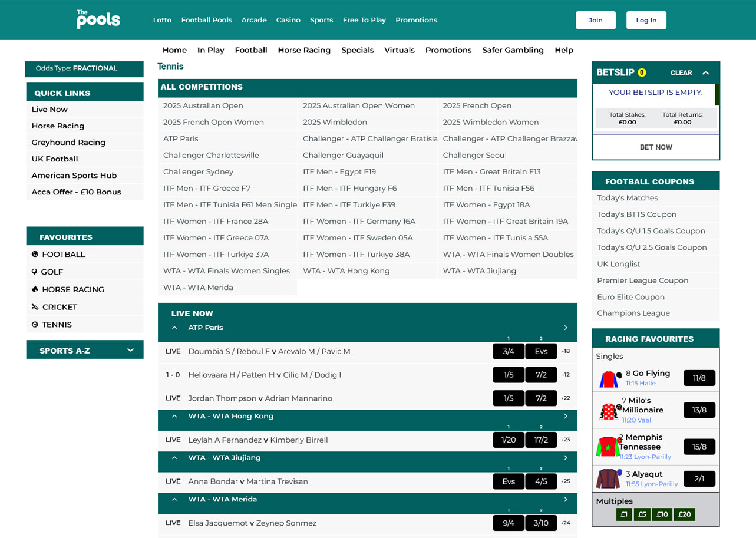Open WTA Finals Women Singles competition
The image size is (756, 538).
[x=226, y=270]
